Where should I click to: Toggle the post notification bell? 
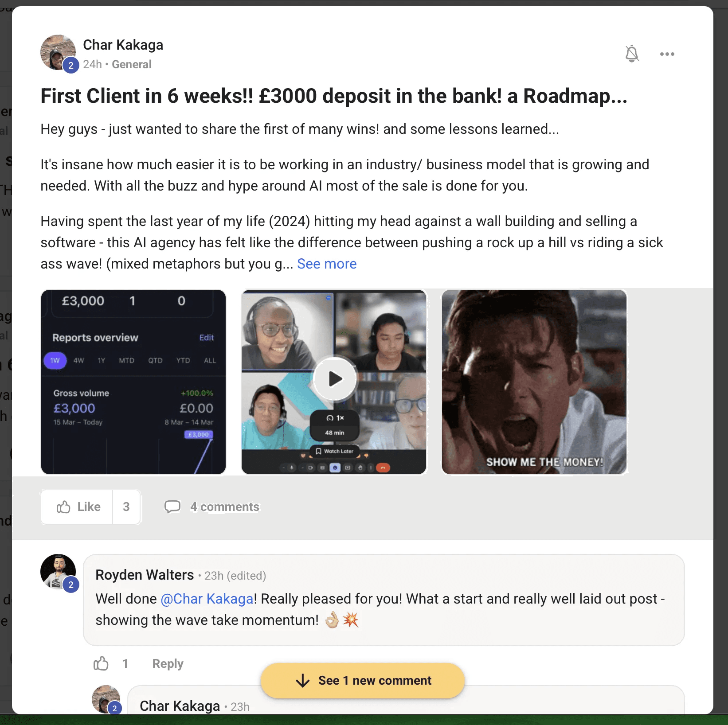click(632, 54)
